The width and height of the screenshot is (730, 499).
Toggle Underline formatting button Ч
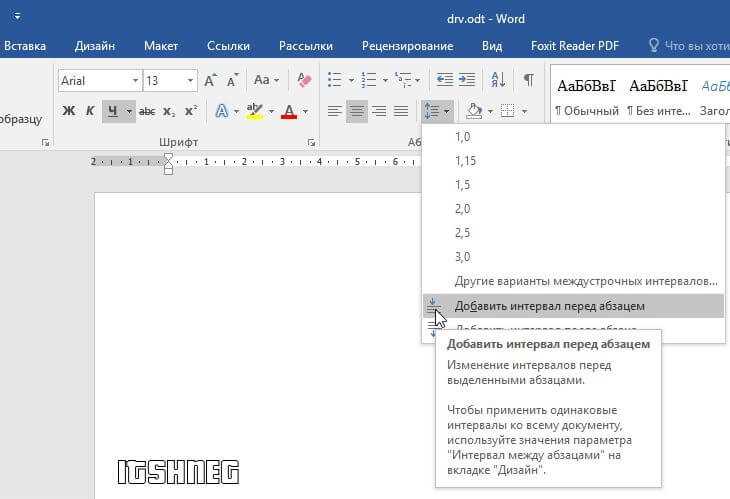pyautogui.click(x=112, y=111)
